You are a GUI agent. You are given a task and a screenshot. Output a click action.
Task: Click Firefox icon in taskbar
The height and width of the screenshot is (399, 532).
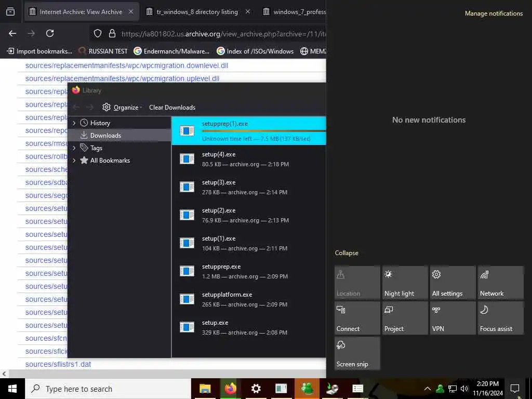click(x=230, y=389)
